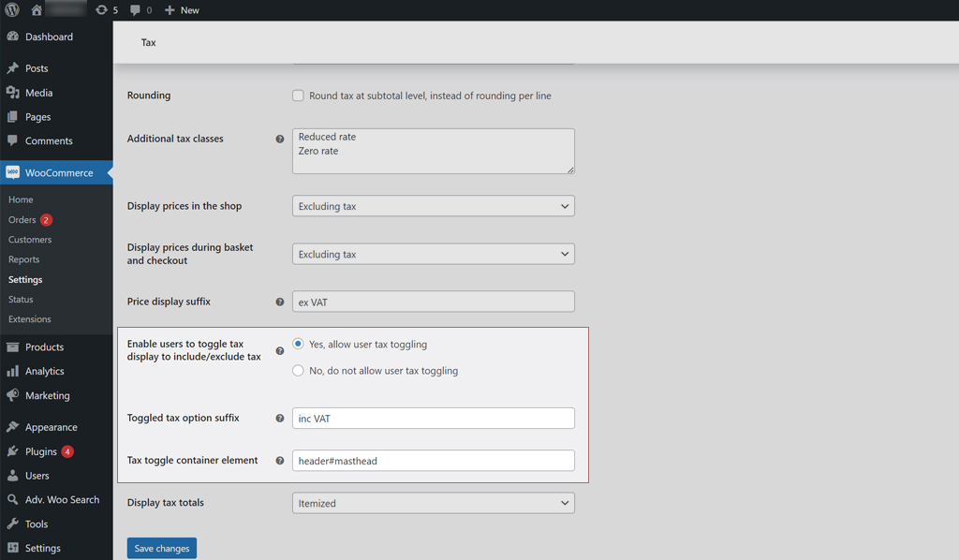Click help icon beside Additional tax classes

tap(279, 140)
